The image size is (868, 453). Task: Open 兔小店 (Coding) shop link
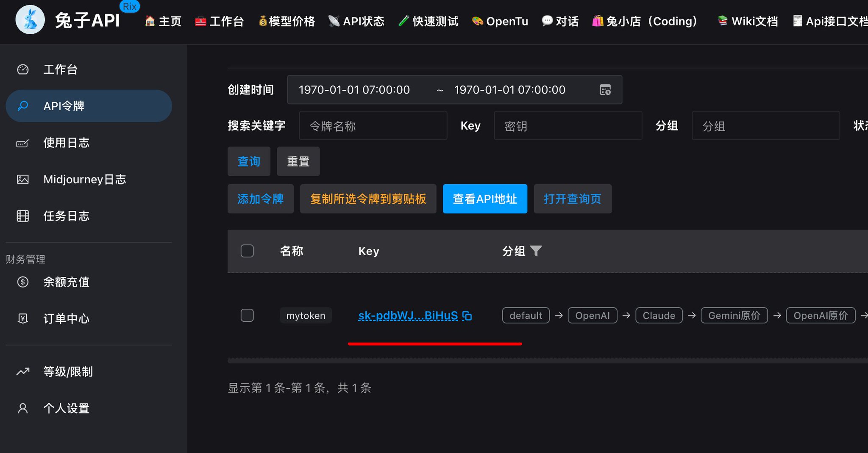point(645,21)
